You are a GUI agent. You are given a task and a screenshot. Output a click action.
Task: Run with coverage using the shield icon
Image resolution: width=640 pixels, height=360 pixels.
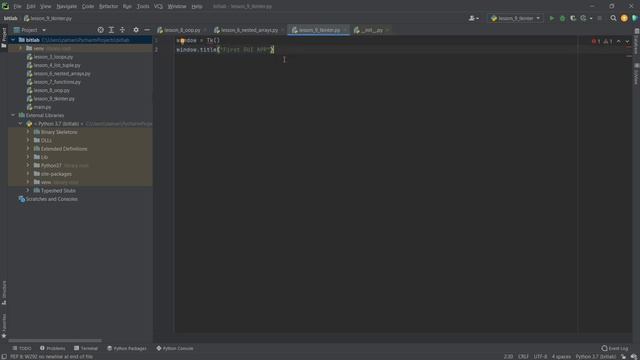pyautogui.click(x=573, y=18)
